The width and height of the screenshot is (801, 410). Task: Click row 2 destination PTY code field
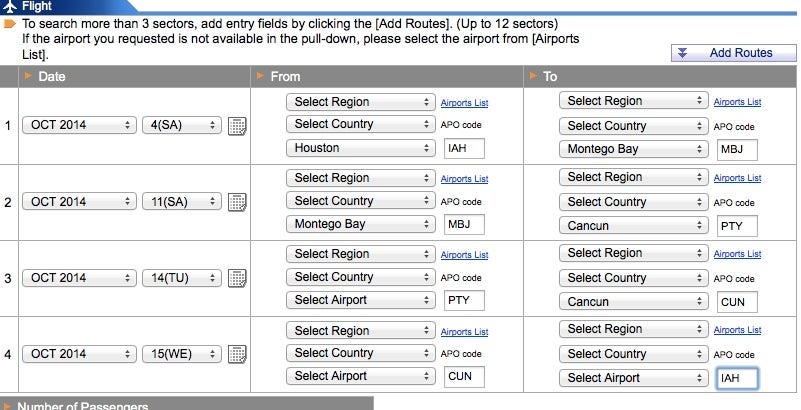click(x=737, y=226)
